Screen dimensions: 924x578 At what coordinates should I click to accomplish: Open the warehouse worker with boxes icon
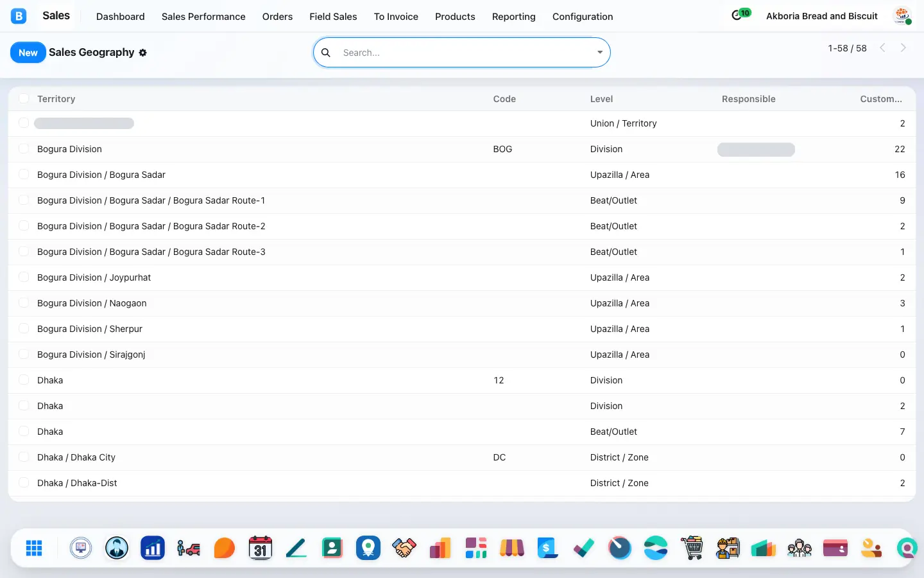tap(728, 548)
